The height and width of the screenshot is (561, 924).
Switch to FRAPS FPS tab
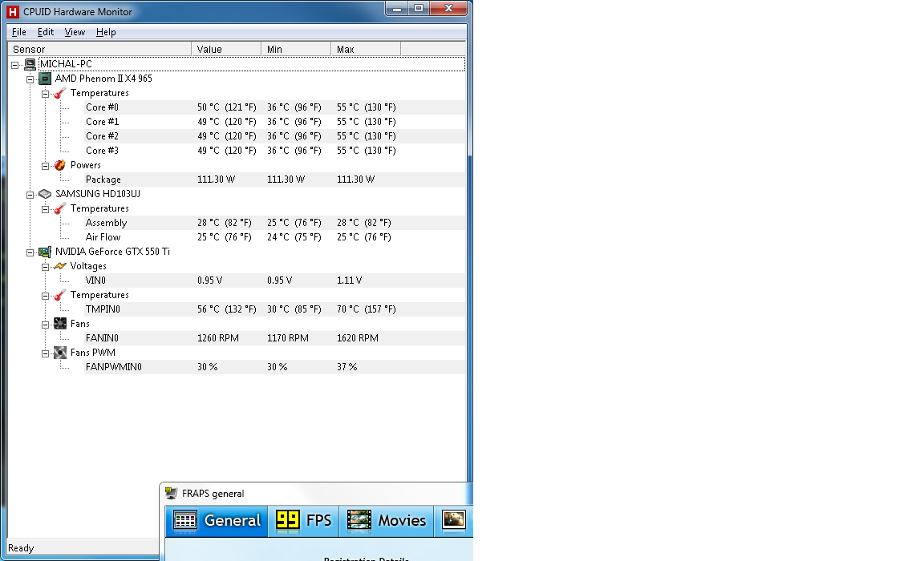point(303,520)
